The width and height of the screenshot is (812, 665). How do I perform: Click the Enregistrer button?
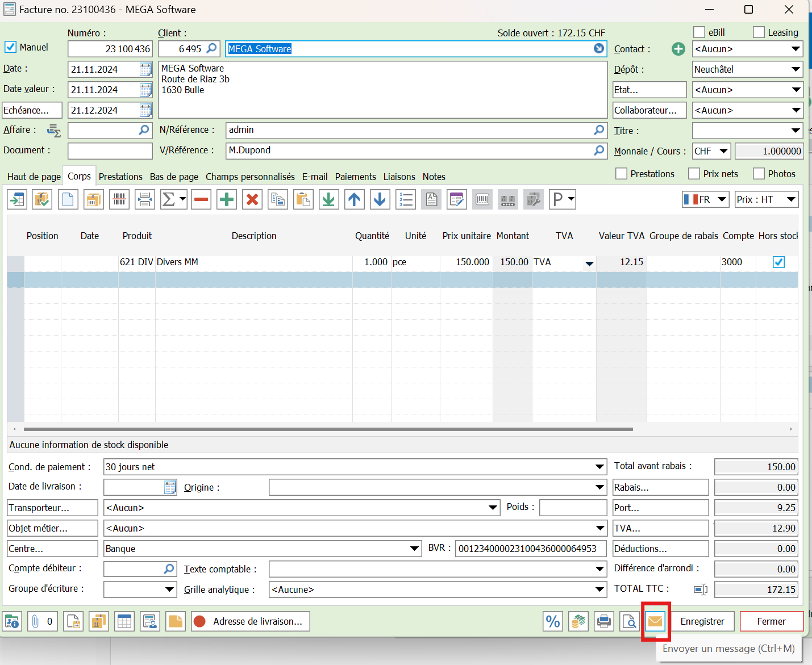click(702, 621)
